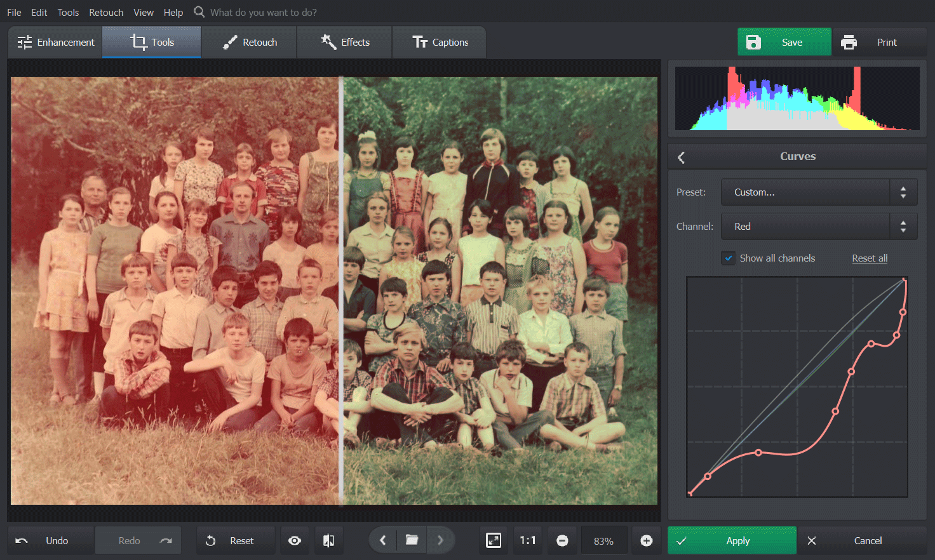
Task: Go to the next photo arrow
Action: point(440,540)
